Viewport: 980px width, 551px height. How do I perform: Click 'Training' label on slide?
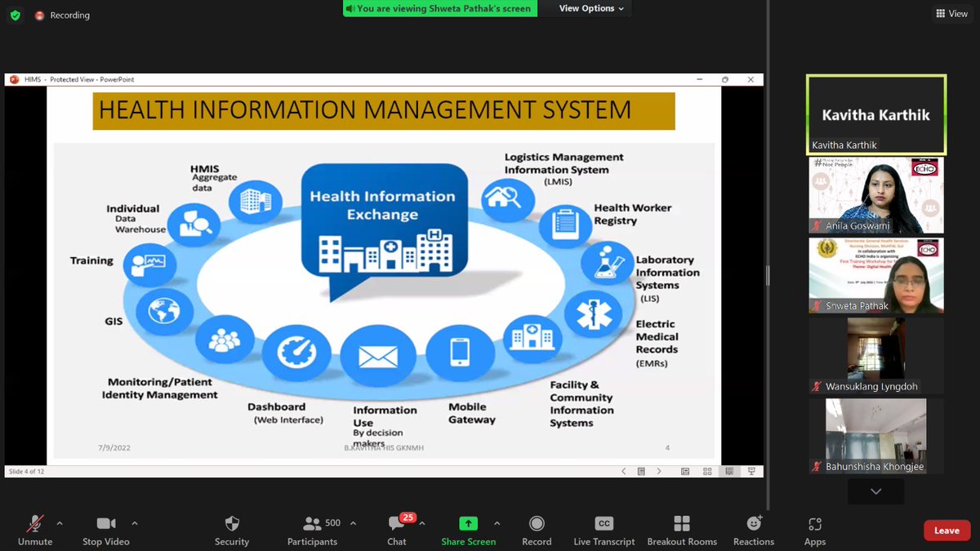(91, 260)
